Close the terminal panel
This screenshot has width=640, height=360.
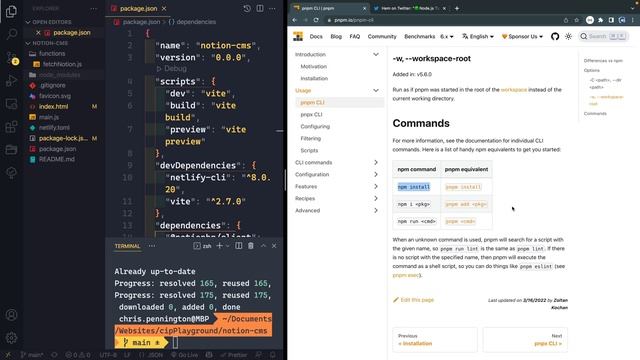274,246
